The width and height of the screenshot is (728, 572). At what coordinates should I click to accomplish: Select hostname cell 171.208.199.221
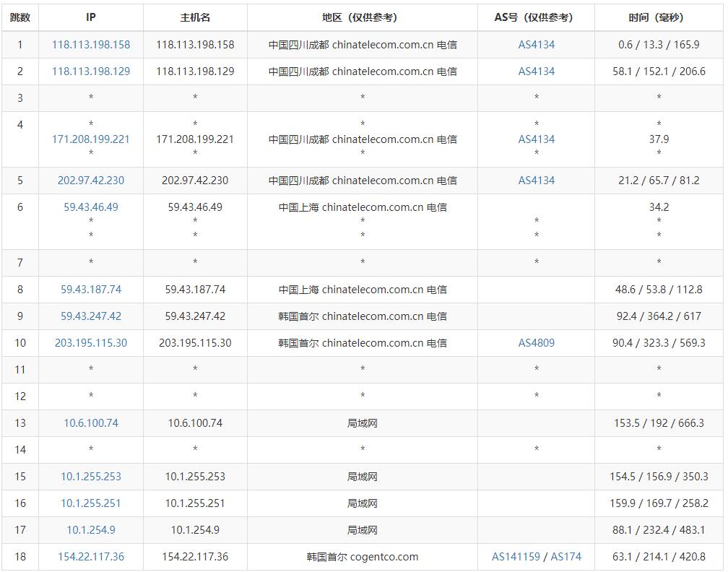tap(195, 139)
